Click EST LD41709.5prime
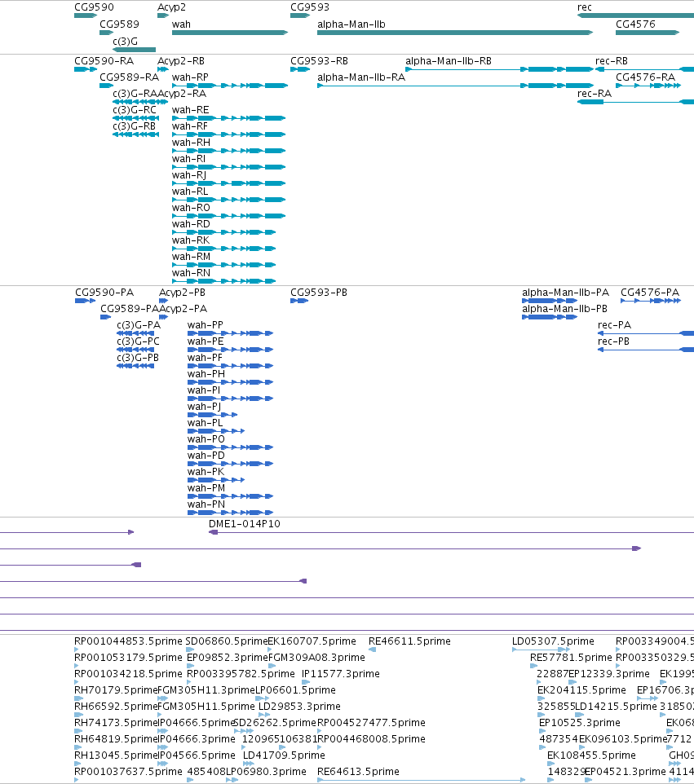 [x=284, y=755]
